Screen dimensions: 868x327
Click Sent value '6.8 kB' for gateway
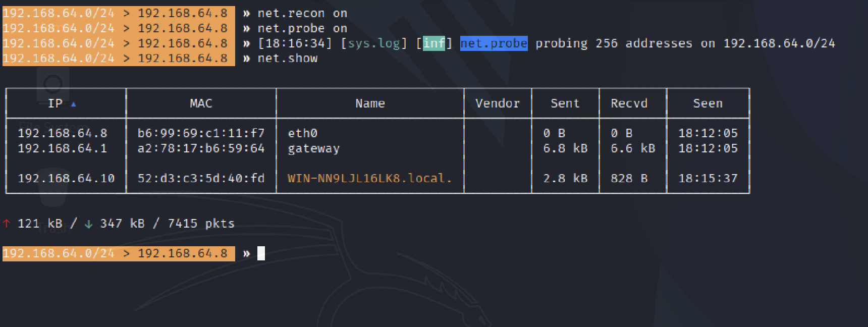point(565,148)
